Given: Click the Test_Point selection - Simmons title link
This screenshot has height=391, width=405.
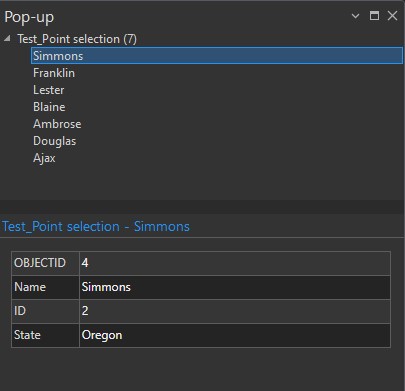Looking at the screenshot, I should click(96, 226).
